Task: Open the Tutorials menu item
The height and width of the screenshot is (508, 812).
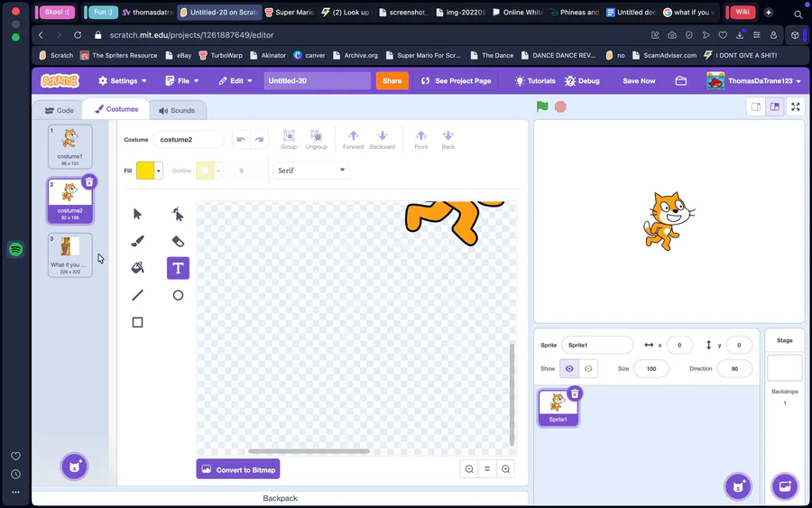Action: click(x=535, y=81)
